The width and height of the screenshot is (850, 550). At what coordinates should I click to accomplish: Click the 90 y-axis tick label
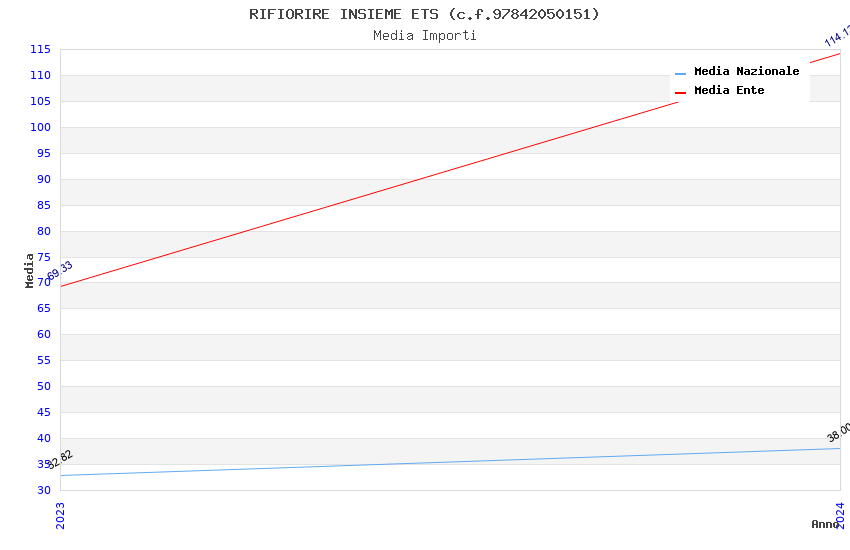coord(44,179)
